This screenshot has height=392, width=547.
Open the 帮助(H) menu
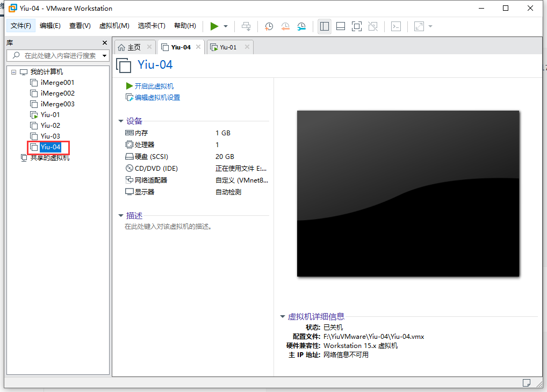click(185, 26)
